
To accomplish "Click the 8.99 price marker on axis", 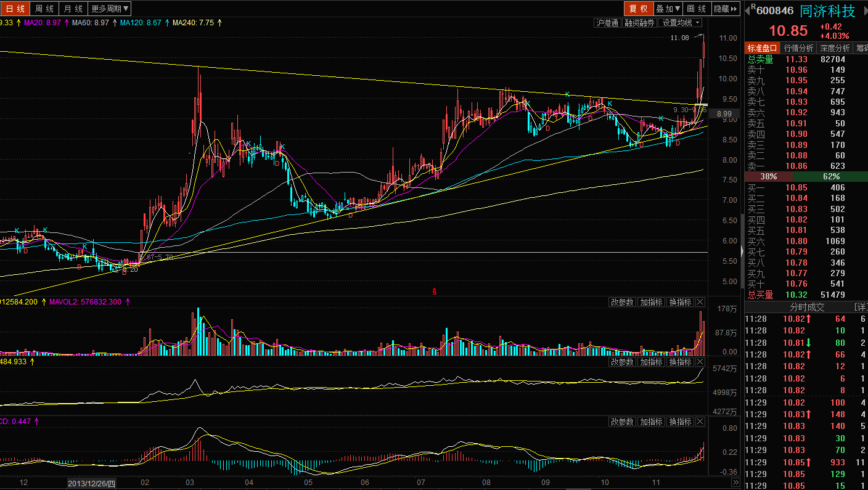I will click(724, 113).
